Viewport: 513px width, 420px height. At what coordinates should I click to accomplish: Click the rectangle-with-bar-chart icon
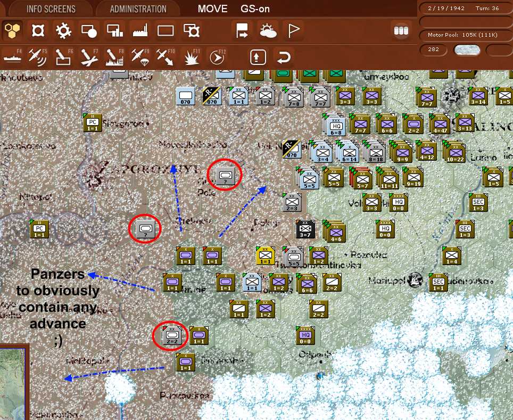pos(114,31)
